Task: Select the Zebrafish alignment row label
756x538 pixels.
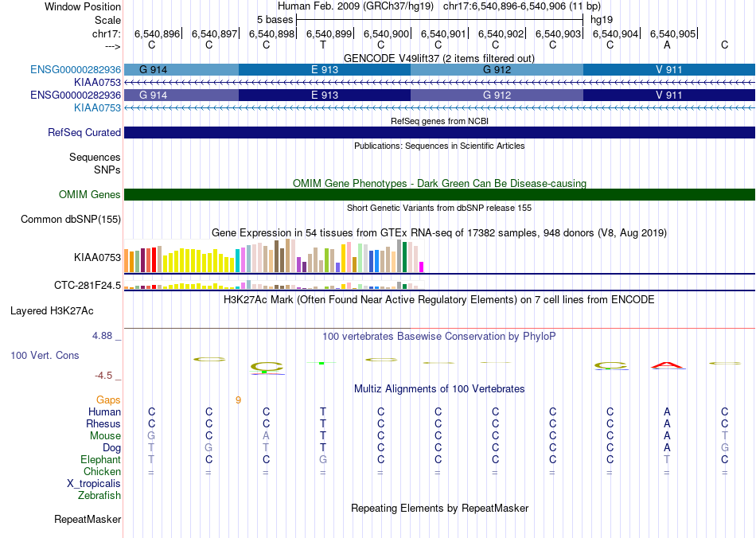Action: tap(99, 495)
